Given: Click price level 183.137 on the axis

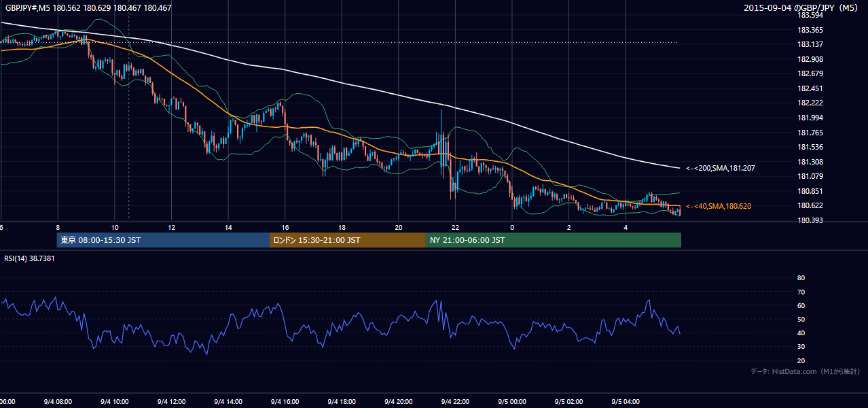Looking at the screenshot, I should 810,45.
